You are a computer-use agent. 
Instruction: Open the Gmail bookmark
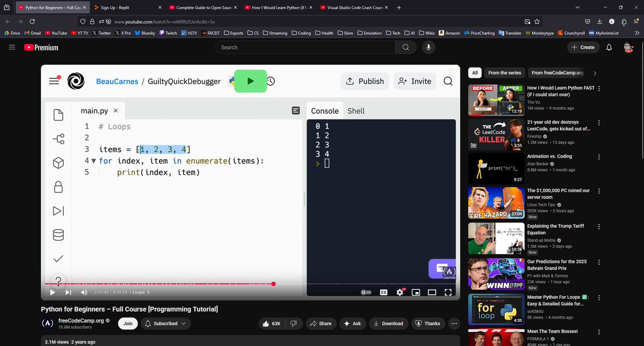coord(33,33)
